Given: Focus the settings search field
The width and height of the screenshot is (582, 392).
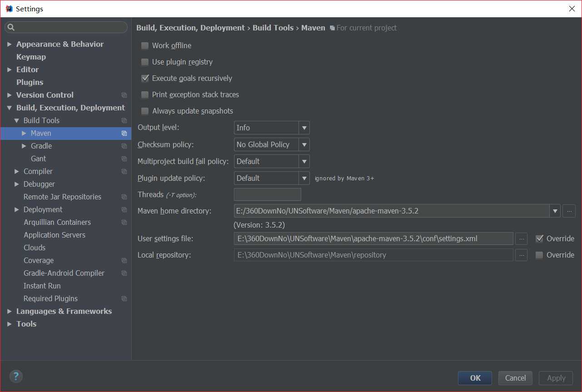Looking at the screenshot, I should point(66,27).
